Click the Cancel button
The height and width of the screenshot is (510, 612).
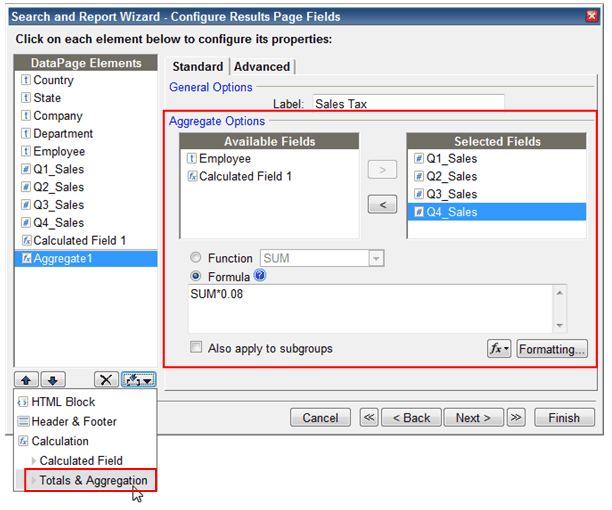(x=320, y=418)
